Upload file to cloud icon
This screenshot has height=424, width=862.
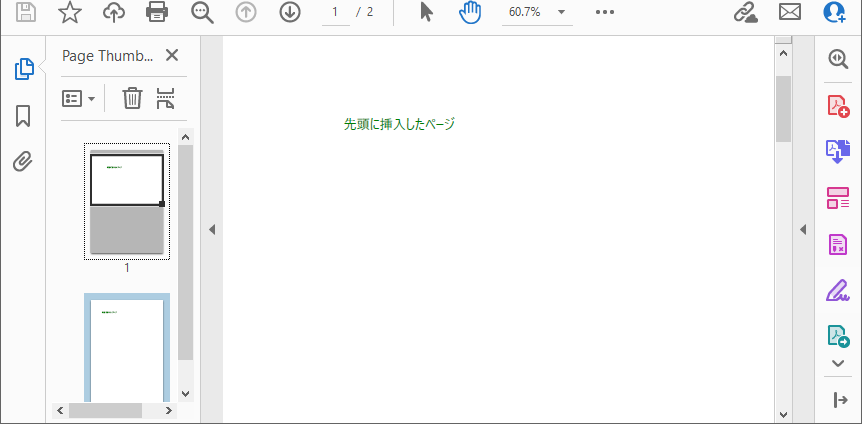click(114, 12)
